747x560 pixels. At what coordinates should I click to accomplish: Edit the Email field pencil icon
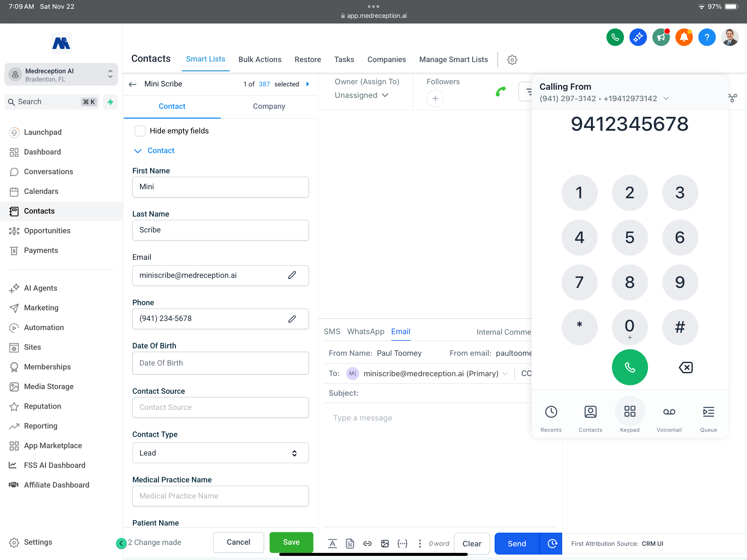[x=292, y=275]
